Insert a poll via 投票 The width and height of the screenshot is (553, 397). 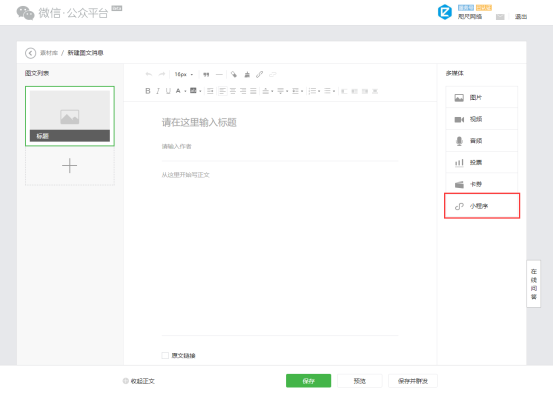coord(481,162)
